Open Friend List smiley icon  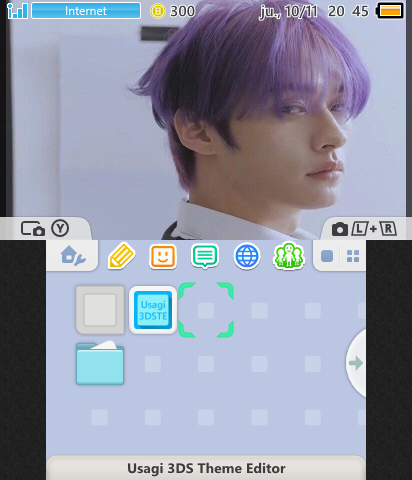(x=163, y=256)
